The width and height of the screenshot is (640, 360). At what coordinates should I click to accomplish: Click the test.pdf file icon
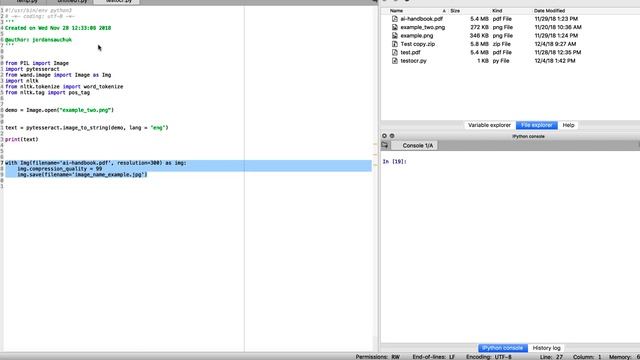click(394, 52)
